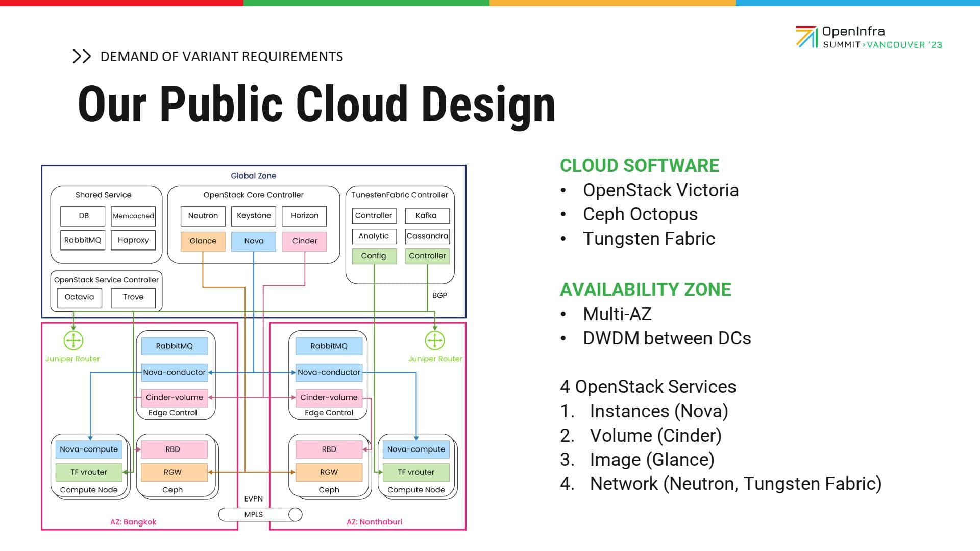The height and width of the screenshot is (551, 980).
Task: Select the green Config box
Action: coord(374,256)
